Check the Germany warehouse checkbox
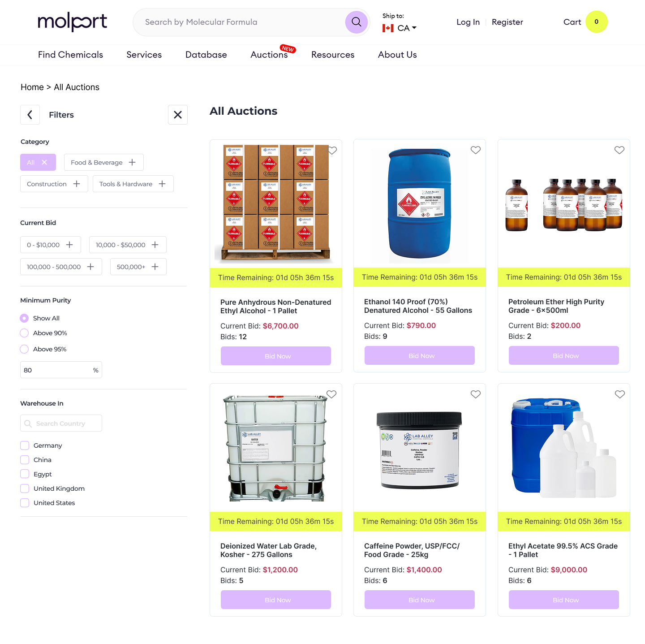Viewport: 645px width, 644px height. pyautogui.click(x=25, y=445)
